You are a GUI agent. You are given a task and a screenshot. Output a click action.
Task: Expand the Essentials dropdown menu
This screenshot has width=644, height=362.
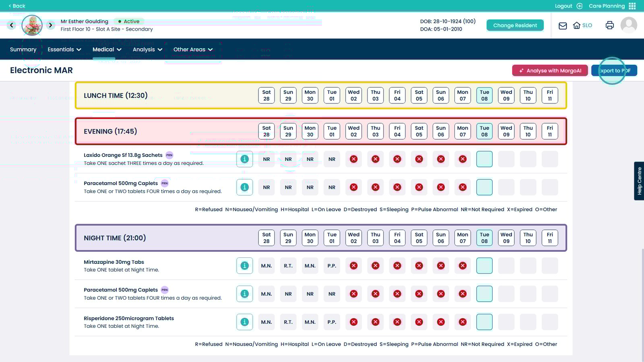click(x=64, y=49)
